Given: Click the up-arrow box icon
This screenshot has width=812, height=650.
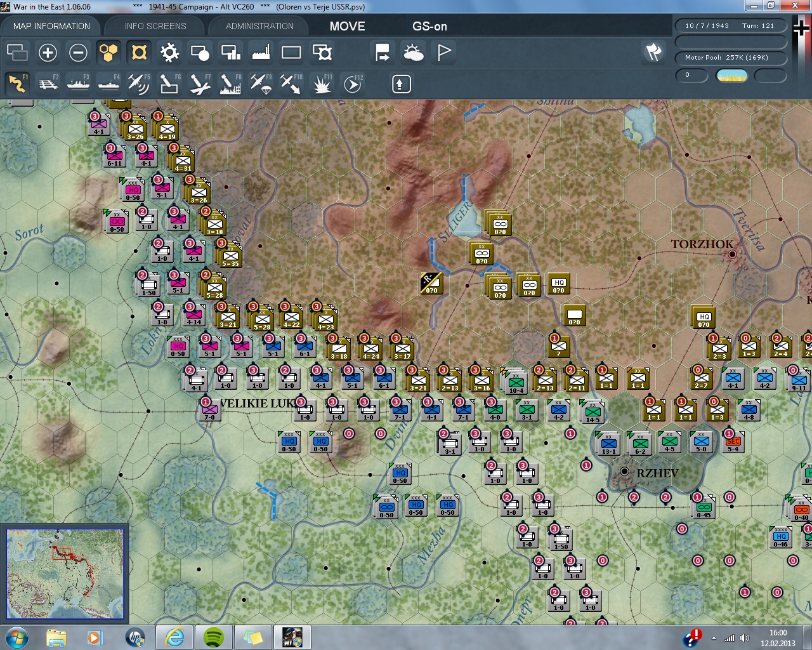Looking at the screenshot, I should tap(401, 84).
